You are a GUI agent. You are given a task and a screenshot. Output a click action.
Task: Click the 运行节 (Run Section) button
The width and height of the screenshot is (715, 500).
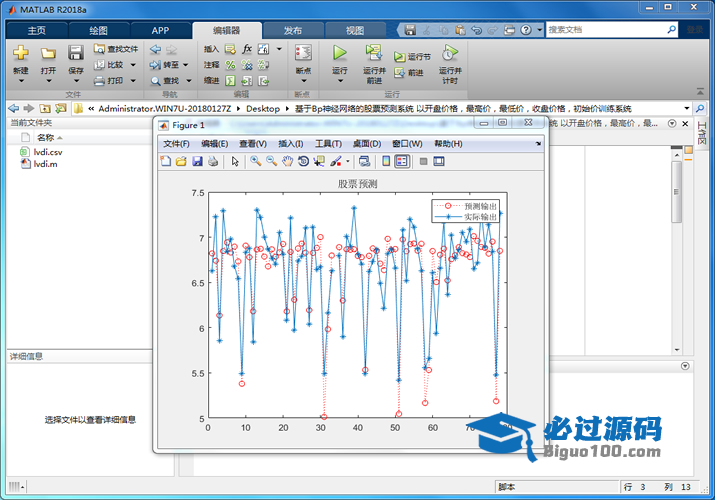(412, 57)
